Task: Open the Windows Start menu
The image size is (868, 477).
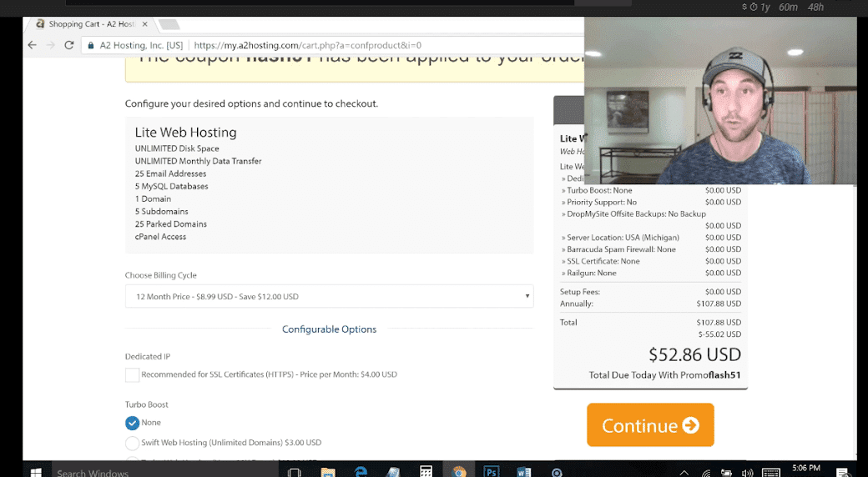Action: (36, 472)
